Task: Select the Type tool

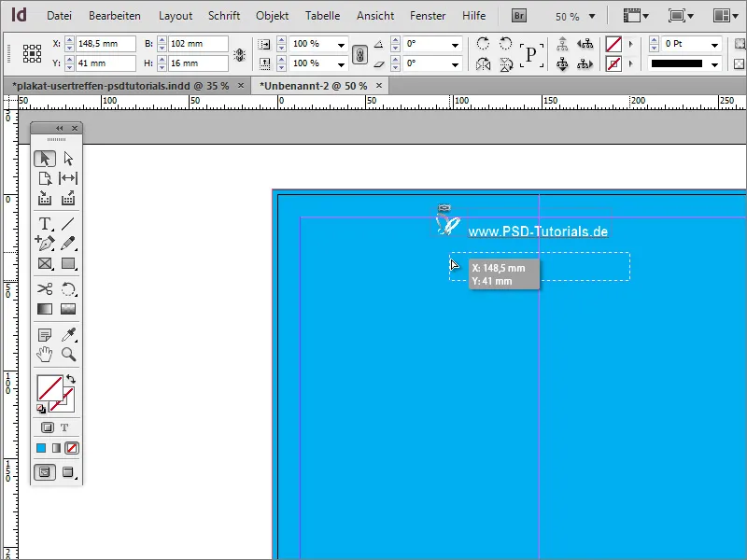Action: (45, 223)
